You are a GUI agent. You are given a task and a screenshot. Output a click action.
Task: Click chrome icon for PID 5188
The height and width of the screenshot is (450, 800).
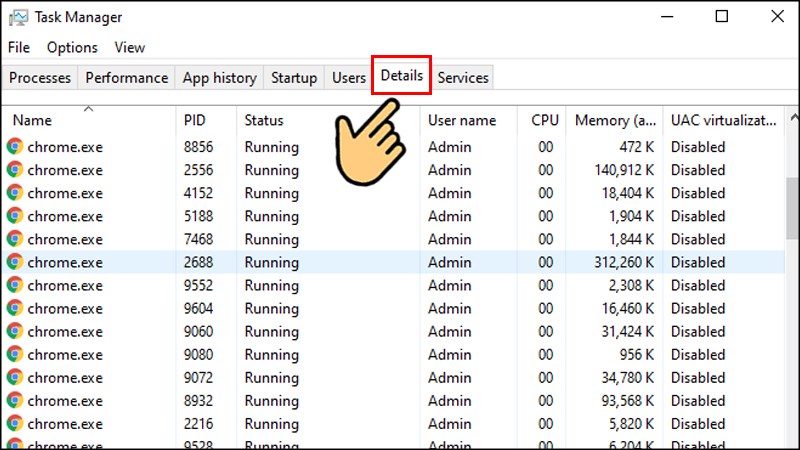(15, 216)
